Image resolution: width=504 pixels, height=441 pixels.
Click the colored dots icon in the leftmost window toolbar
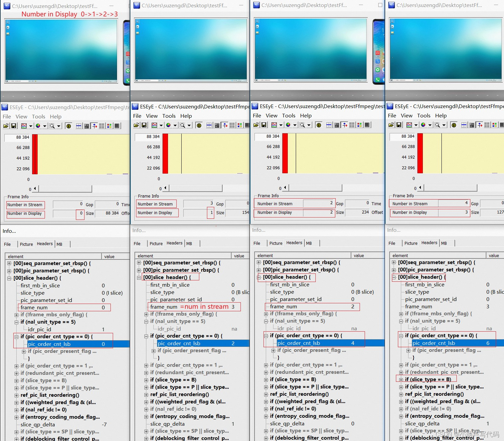109,126
